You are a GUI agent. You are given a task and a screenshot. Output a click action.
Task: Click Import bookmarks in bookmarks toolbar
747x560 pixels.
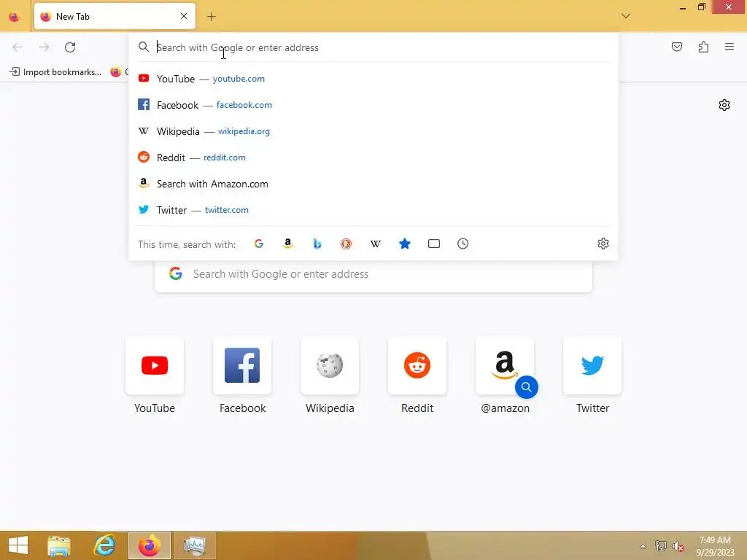click(x=55, y=72)
